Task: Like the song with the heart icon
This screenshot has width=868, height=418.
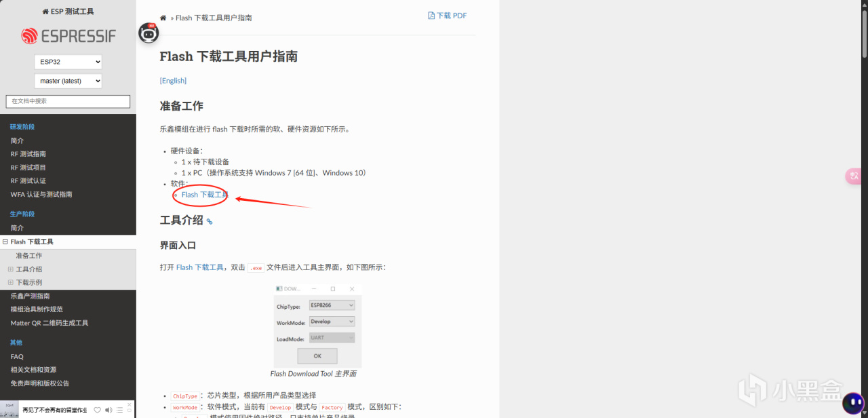Action: coord(98,410)
